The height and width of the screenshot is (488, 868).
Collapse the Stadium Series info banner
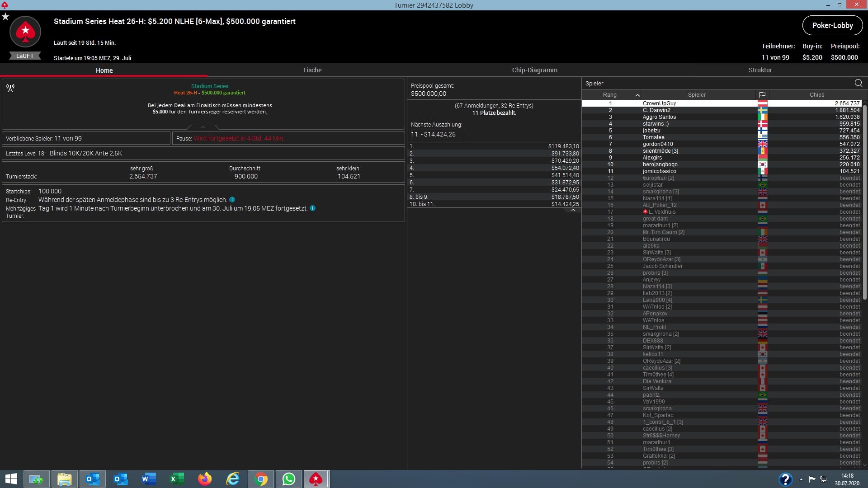pyautogui.click(x=203, y=127)
